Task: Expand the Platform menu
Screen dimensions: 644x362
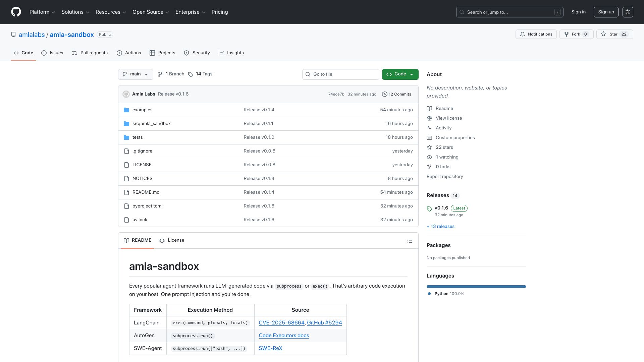Action: 42,12
